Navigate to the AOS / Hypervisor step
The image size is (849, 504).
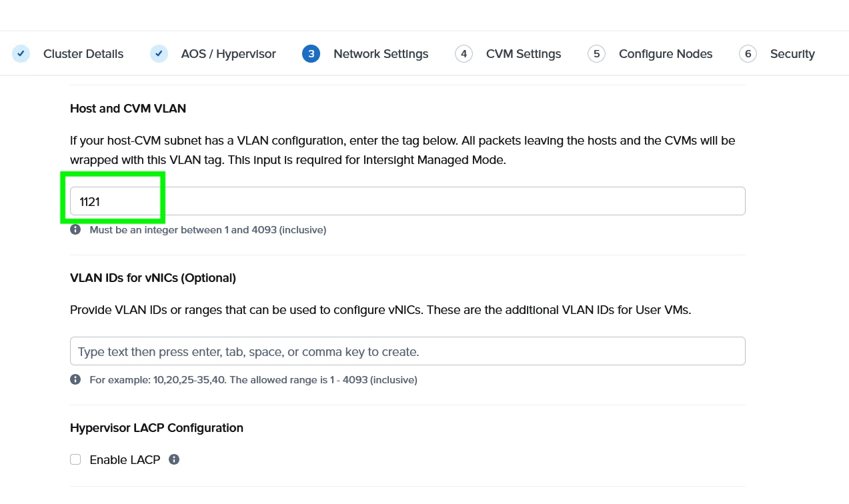[228, 53]
